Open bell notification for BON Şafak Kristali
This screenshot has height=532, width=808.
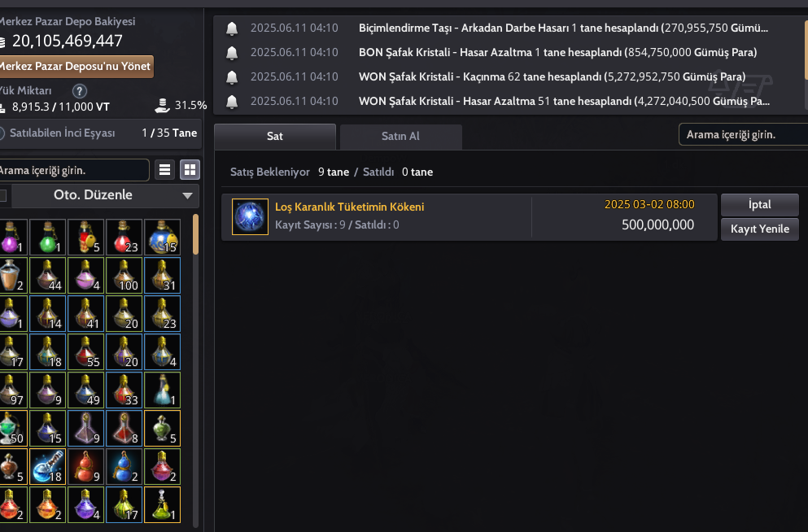(x=232, y=53)
